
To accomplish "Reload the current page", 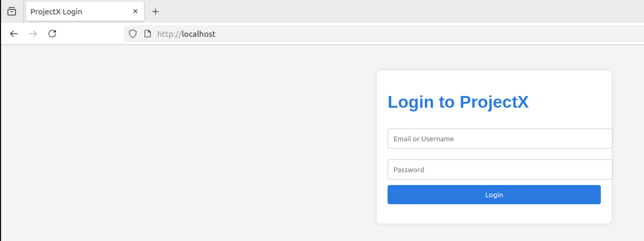I will 52,34.
